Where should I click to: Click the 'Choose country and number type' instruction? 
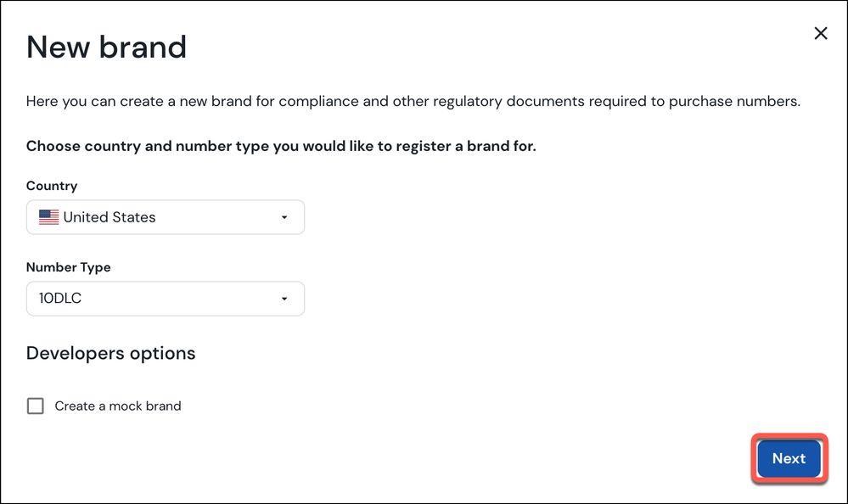281,146
